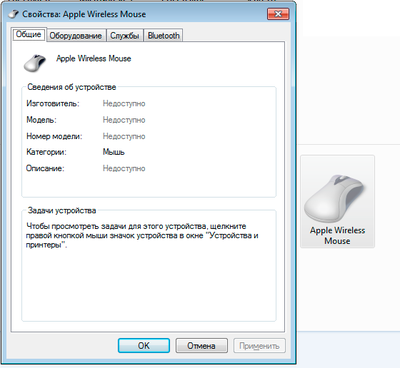Click the Номер модели label
Viewport: 400px width, 368px height.
(x=54, y=136)
